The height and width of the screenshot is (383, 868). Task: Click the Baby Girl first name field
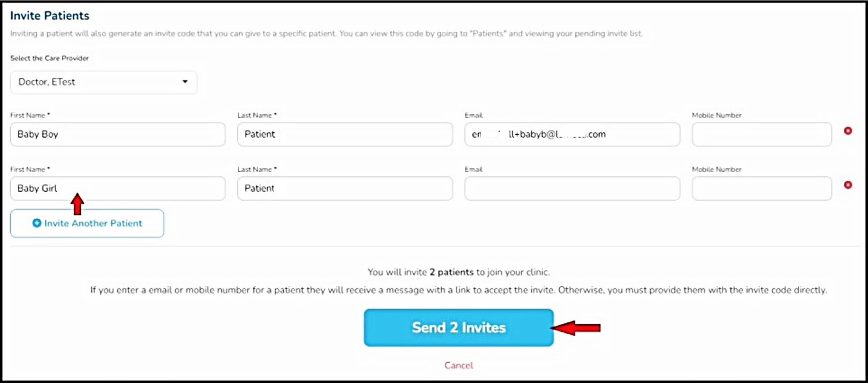tap(117, 188)
